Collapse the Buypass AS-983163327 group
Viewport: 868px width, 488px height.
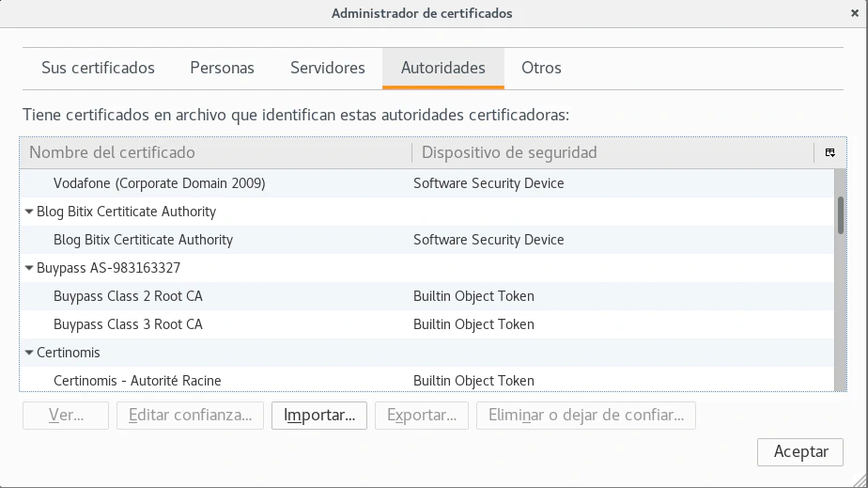point(29,269)
